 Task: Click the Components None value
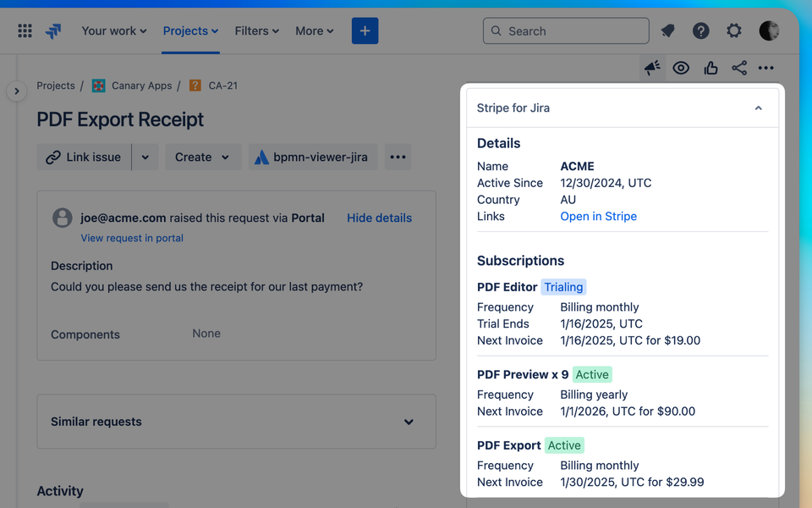pos(206,334)
